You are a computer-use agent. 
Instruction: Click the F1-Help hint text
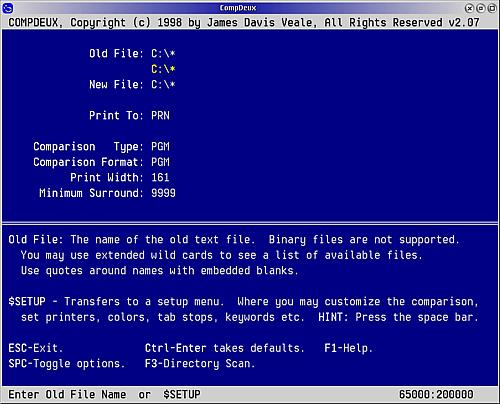coord(348,348)
